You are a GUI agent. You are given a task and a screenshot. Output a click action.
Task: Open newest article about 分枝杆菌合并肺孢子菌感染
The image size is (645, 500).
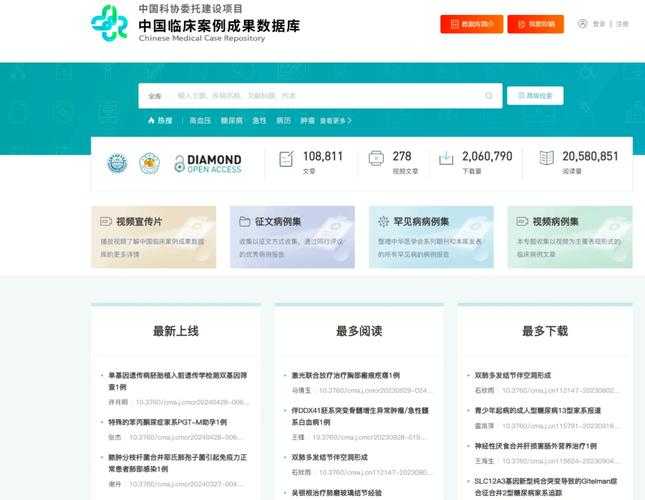(178, 463)
